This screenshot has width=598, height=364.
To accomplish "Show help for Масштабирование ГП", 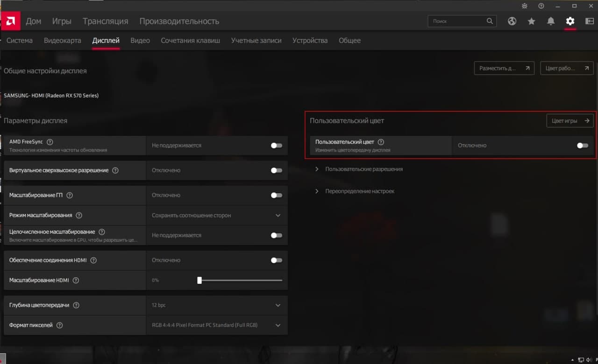I will click(x=70, y=195).
